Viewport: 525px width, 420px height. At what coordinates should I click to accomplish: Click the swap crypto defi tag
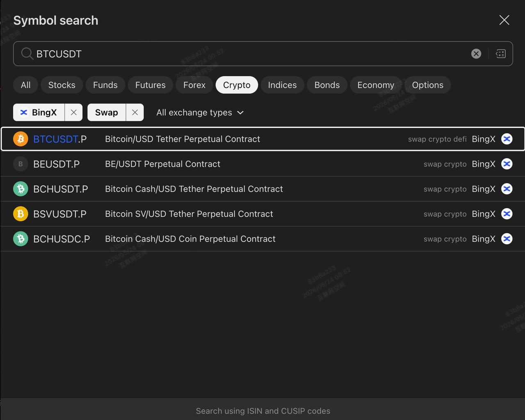pos(437,139)
